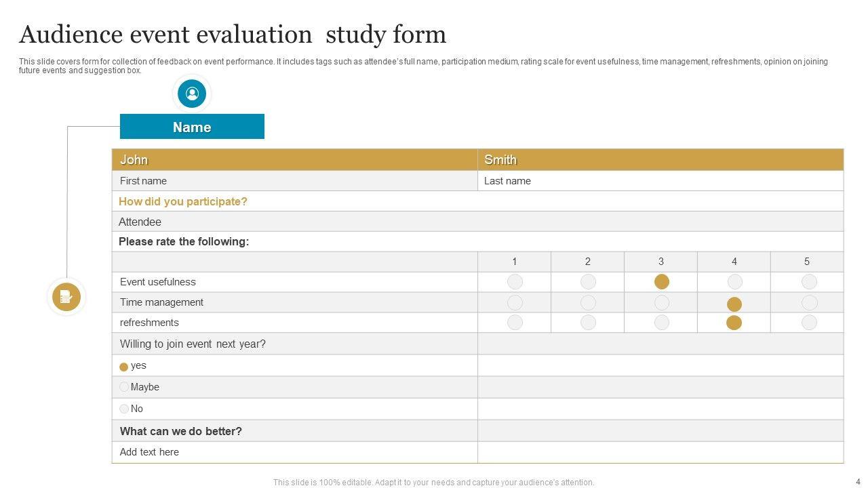Rate Event usefulness as 5
This screenshot has height=488, width=868.
pos(809,281)
